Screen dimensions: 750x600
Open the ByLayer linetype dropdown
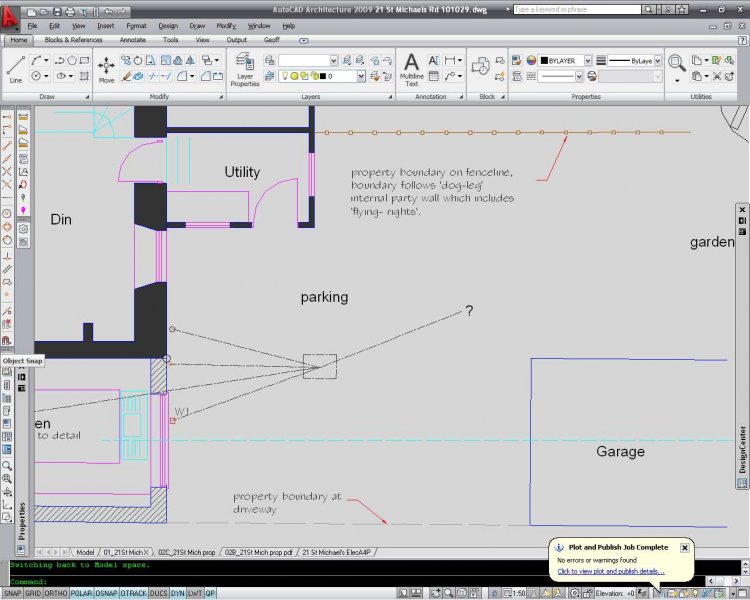pyautogui.click(x=656, y=60)
